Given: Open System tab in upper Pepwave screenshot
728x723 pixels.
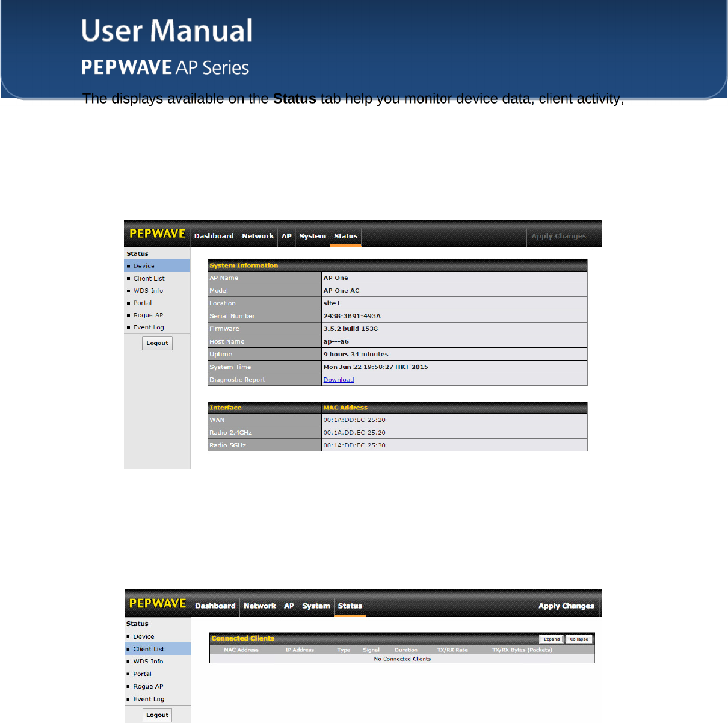Looking at the screenshot, I should 313,236.
